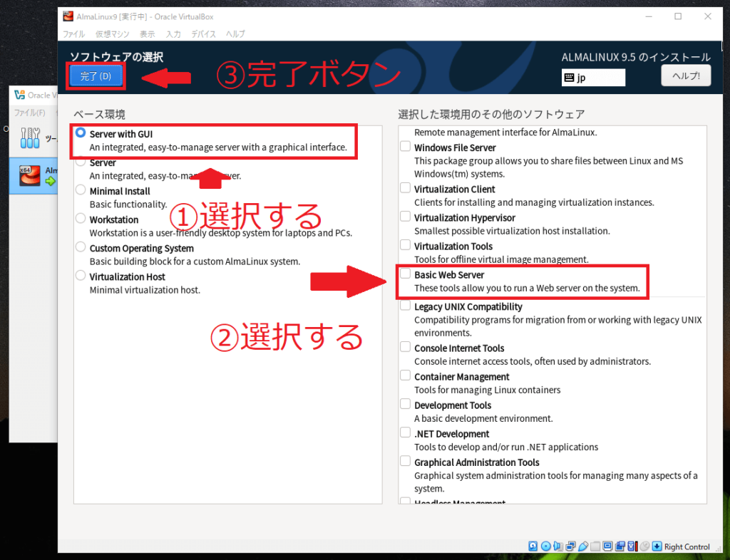This screenshot has height=560, width=730.
Task: Click the green running arrow in Manager VM list
Action: pos(51,181)
